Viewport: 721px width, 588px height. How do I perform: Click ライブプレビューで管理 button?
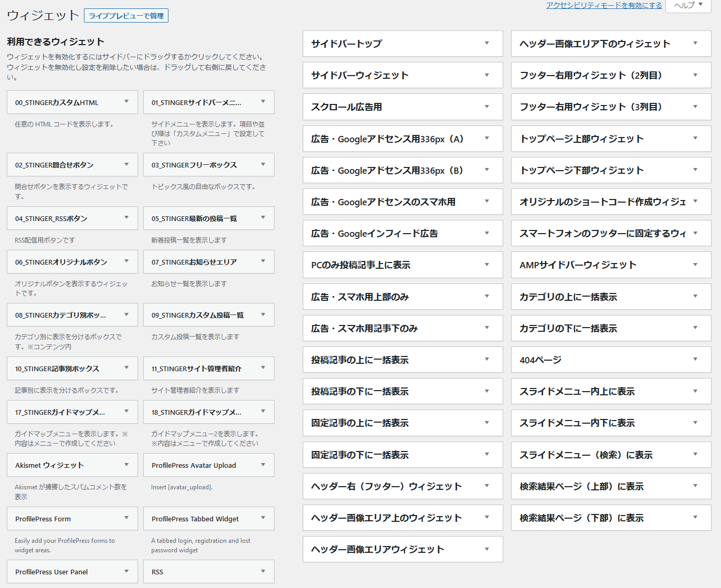(x=126, y=16)
